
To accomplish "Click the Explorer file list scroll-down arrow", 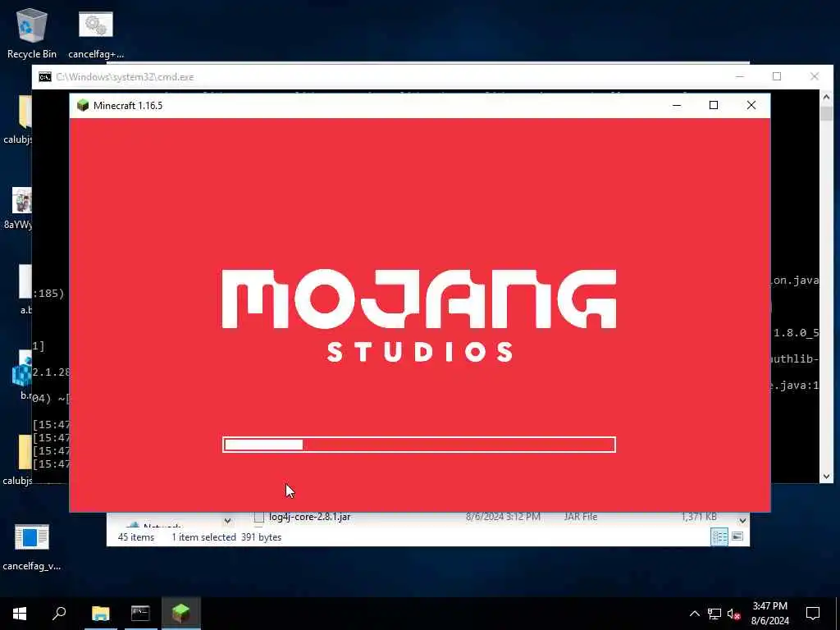I will (x=742, y=520).
